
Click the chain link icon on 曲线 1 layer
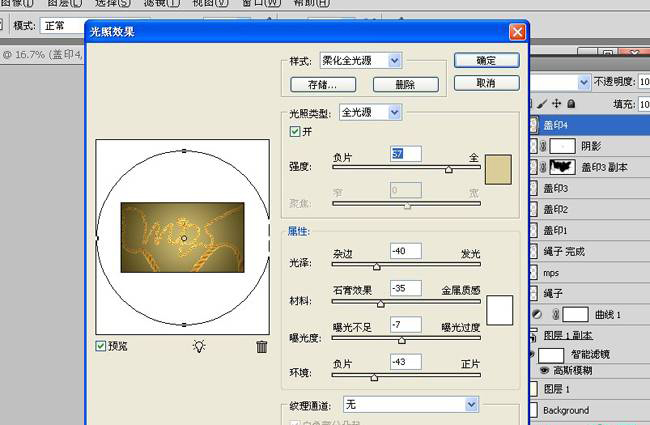pyautogui.click(x=556, y=314)
